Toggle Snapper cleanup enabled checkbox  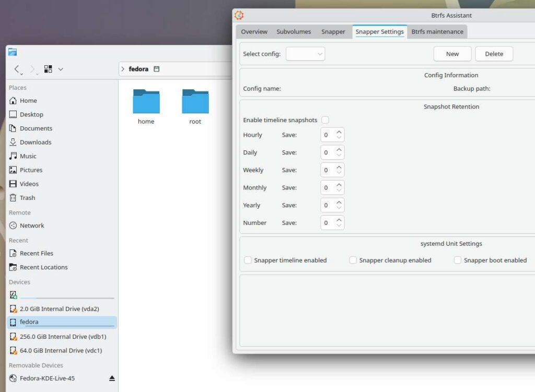click(353, 260)
